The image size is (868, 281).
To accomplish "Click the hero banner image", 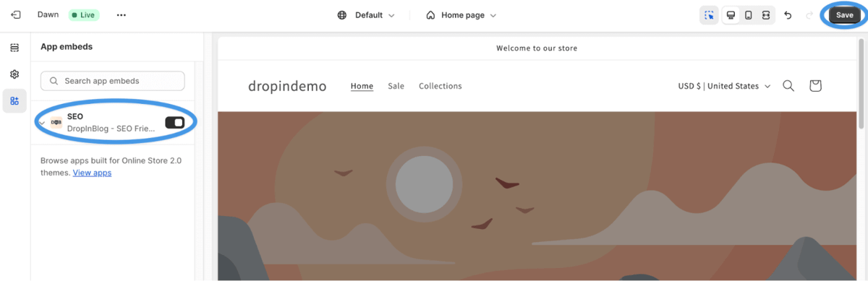I will point(537,196).
